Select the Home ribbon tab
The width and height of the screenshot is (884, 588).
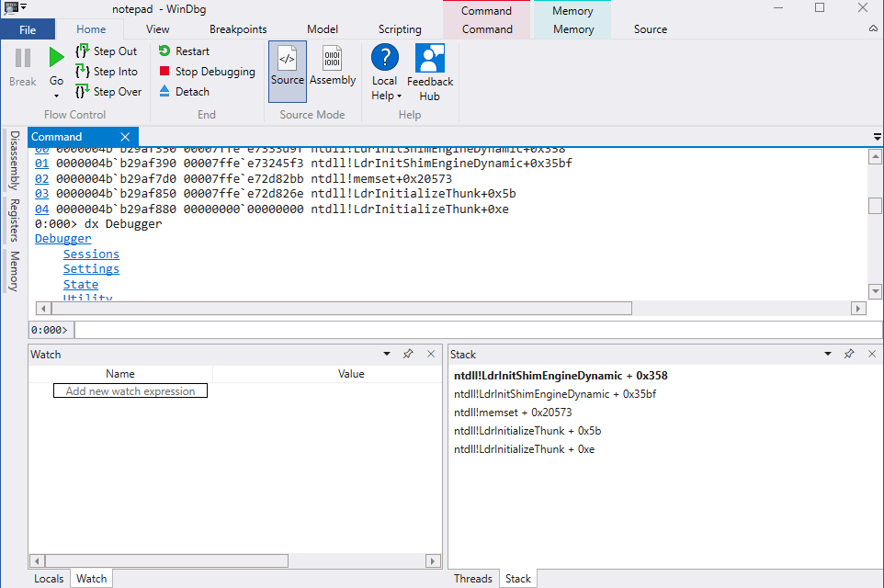91,29
